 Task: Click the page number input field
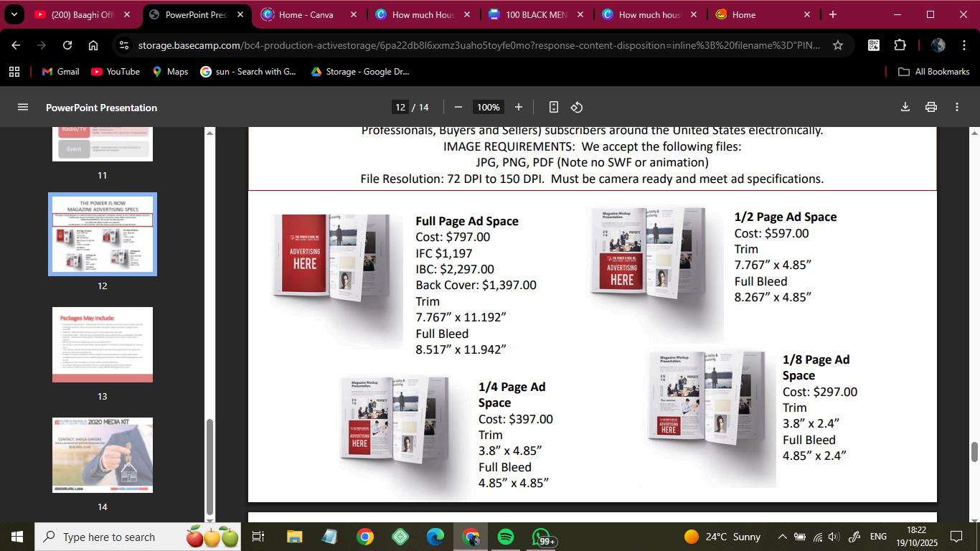tap(400, 107)
